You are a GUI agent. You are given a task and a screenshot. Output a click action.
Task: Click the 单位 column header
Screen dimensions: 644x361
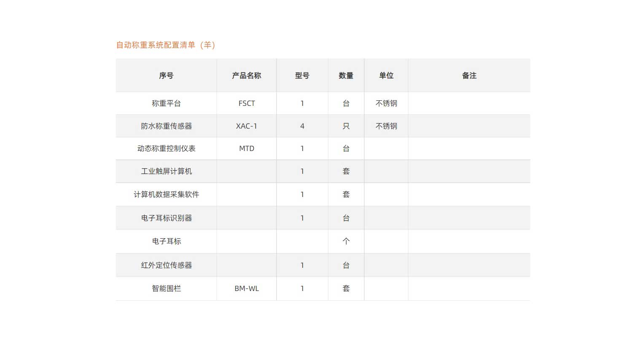(x=386, y=75)
